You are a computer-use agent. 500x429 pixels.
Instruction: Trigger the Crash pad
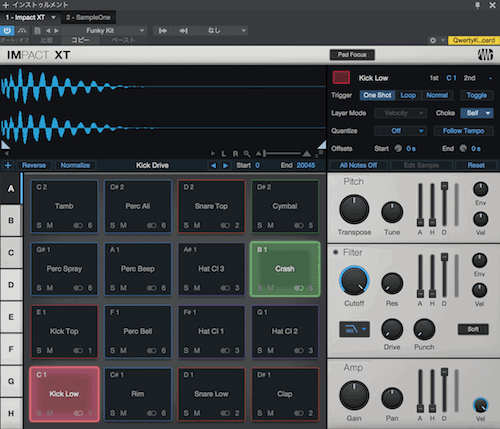[285, 269]
